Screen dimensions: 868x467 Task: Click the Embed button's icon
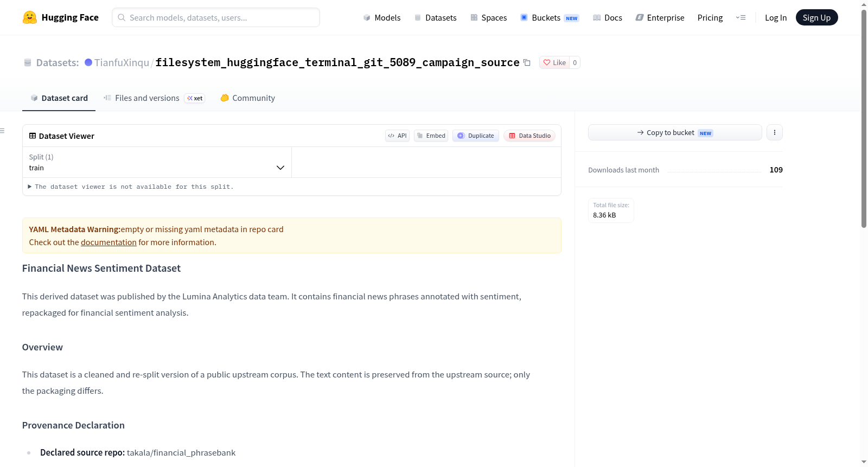click(x=420, y=136)
